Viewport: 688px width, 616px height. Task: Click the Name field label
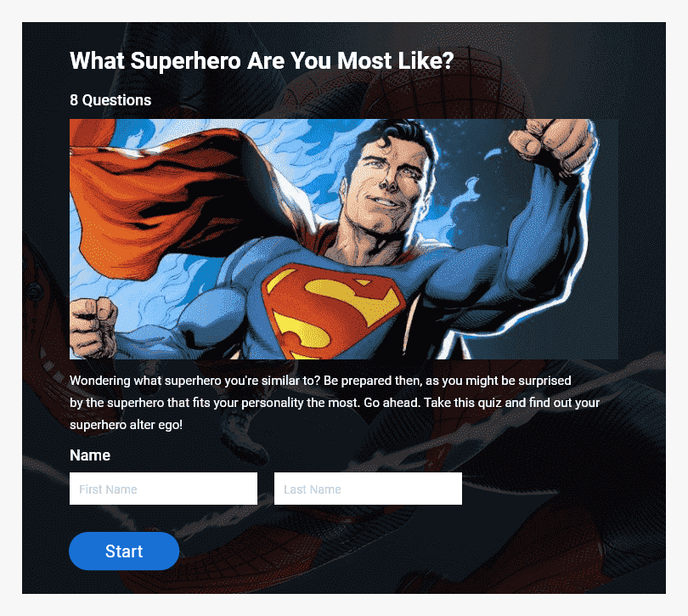89,455
